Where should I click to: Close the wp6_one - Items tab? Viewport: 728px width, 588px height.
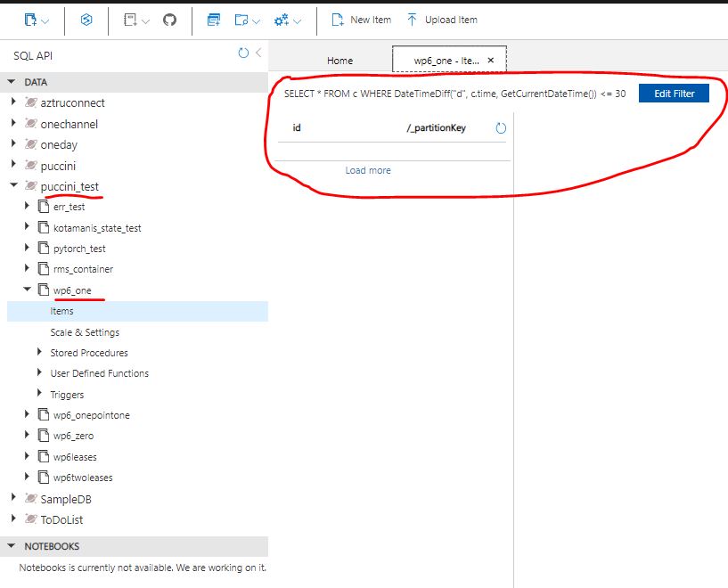point(491,61)
